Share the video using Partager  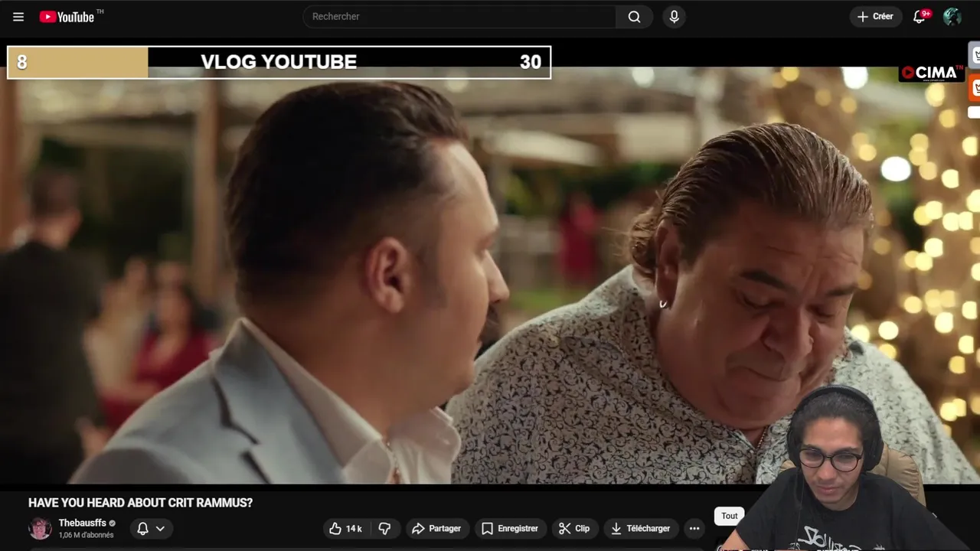coord(436,528)
